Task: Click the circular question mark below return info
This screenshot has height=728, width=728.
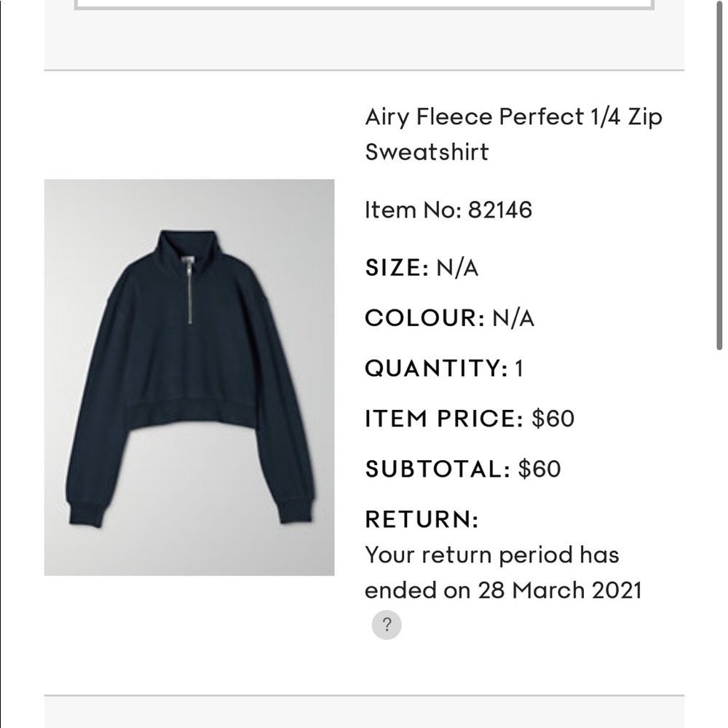Action: (x=387, y=624)
